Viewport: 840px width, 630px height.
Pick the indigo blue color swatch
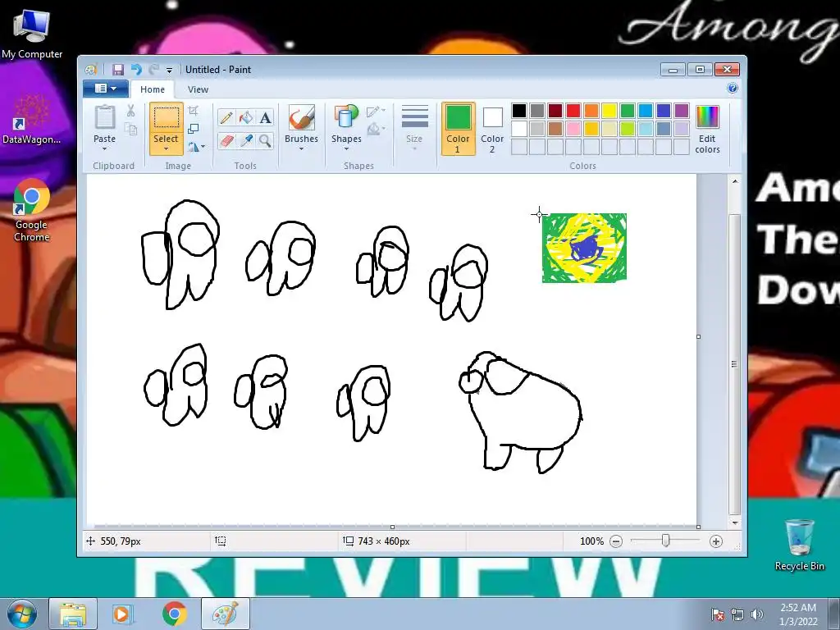663,111
